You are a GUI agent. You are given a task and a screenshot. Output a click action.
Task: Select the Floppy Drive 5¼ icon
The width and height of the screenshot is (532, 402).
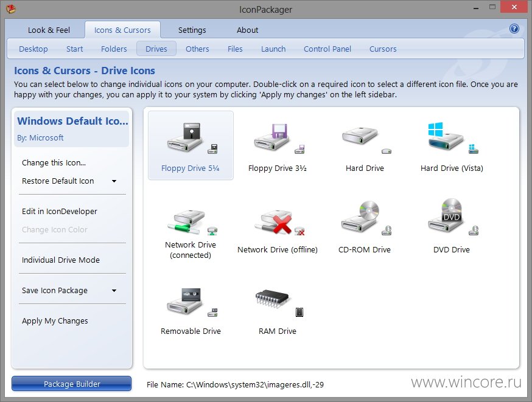[x=191, y=146]
